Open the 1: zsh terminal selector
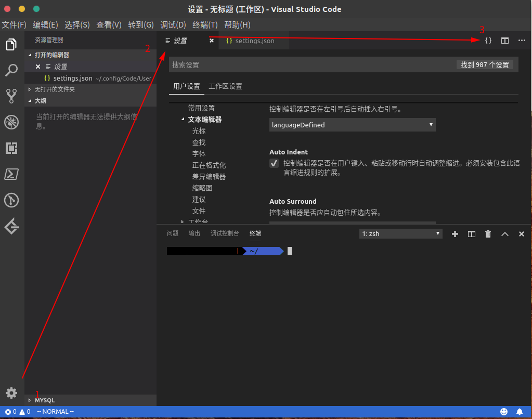The image size is (532, 419). 401,234
